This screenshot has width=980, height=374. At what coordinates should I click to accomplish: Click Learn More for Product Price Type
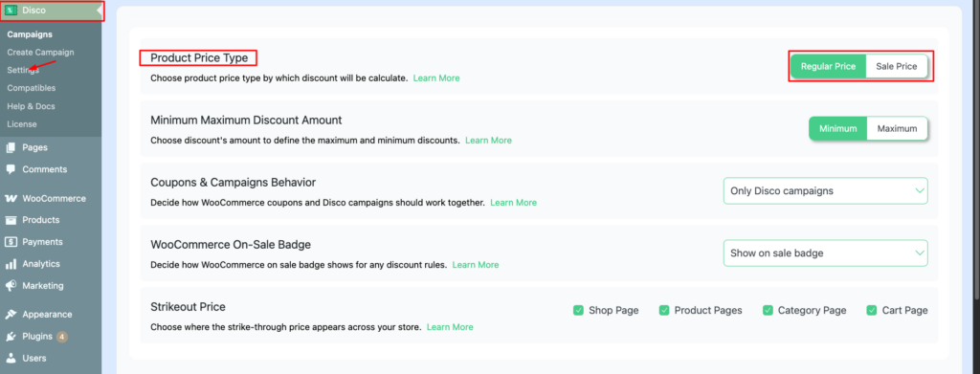pos(436,78)
